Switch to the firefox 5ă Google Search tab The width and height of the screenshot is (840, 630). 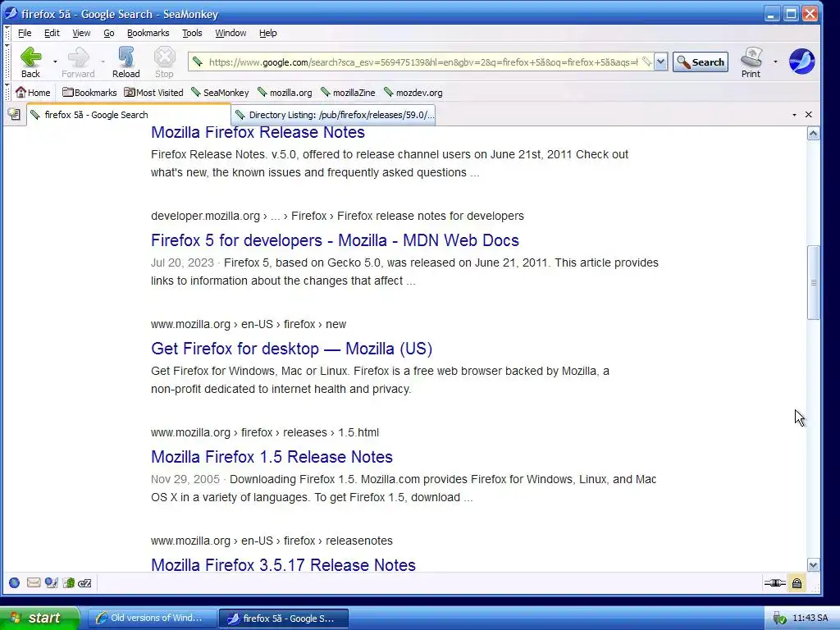point(129,115)
